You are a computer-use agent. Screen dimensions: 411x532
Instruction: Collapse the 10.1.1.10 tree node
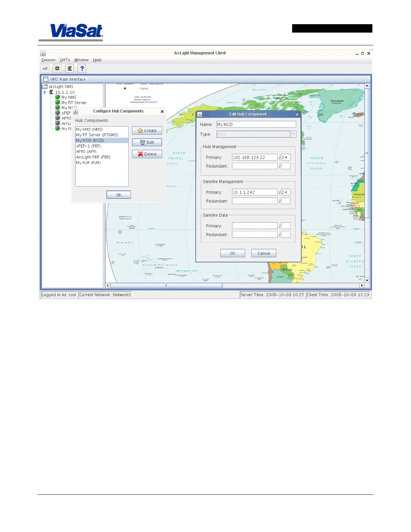click(45, 92)
